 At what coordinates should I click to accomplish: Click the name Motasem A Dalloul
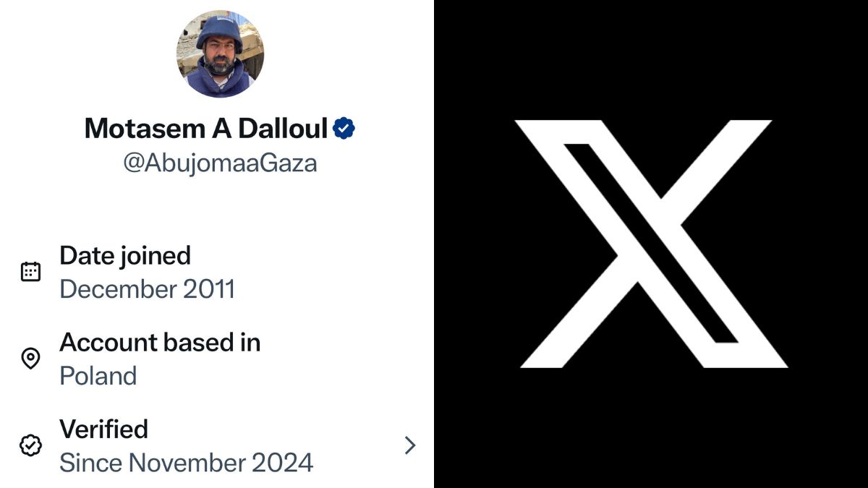206,128
